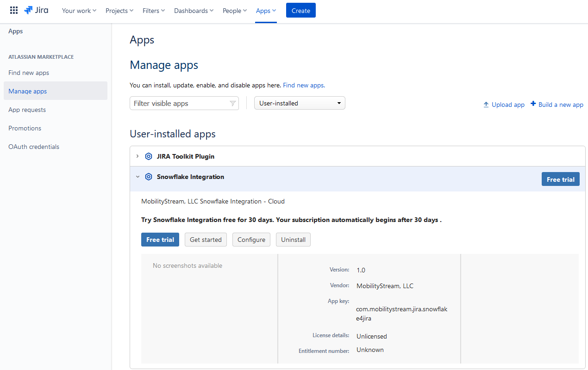The image size is (588, 370).
Task: Open the User-installed dropdown
Action: click(x=300, y=103)
